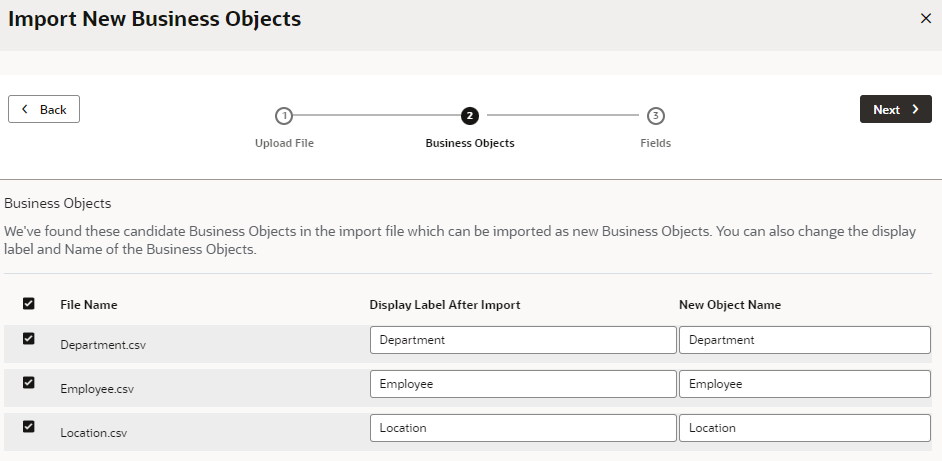Toggle the select-all header checkbox
Screen dimensions: 942x461
28,304
